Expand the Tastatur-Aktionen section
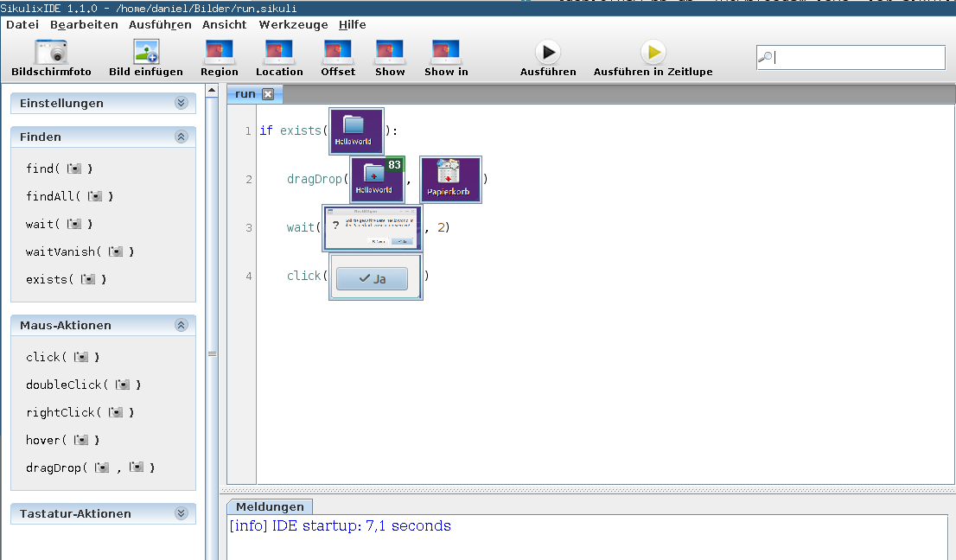The width and height of the screenshot is (956, 560). point(181,513)
